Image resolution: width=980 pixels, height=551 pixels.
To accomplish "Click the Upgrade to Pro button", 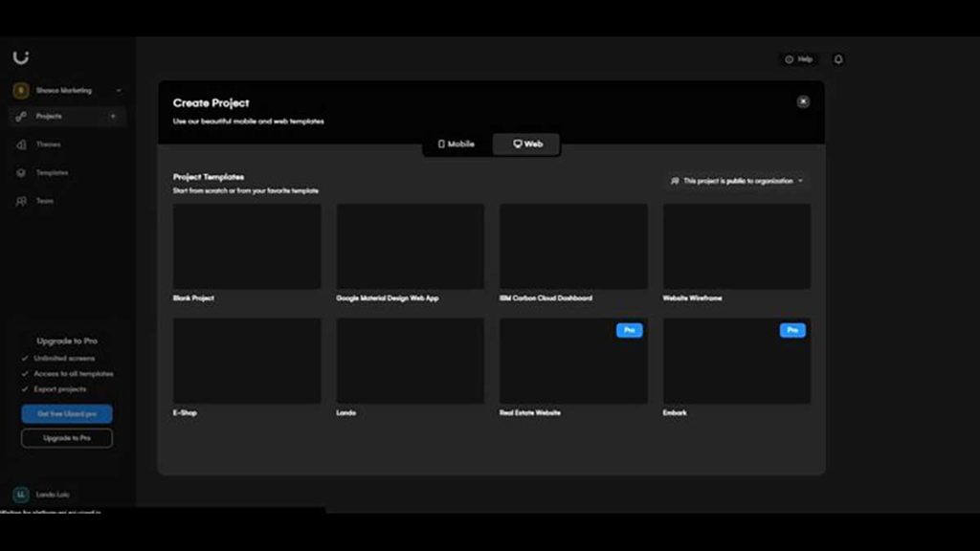I will 67,438.
